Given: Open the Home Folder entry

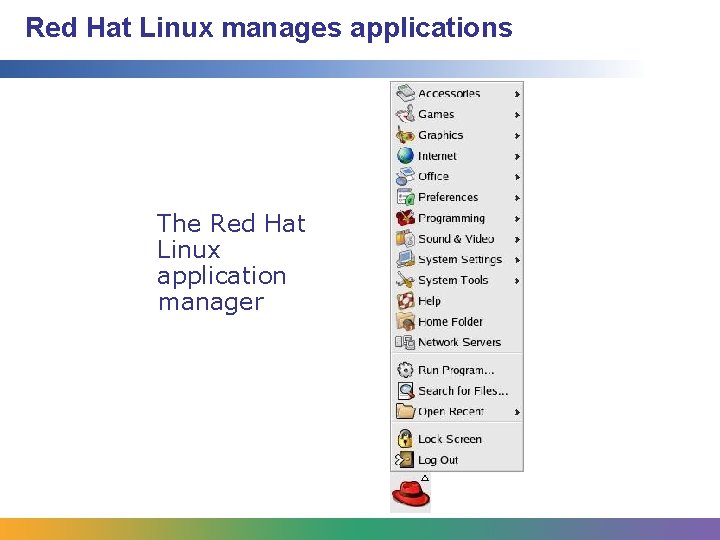Looking at the screenshot, I should (457, 321).
